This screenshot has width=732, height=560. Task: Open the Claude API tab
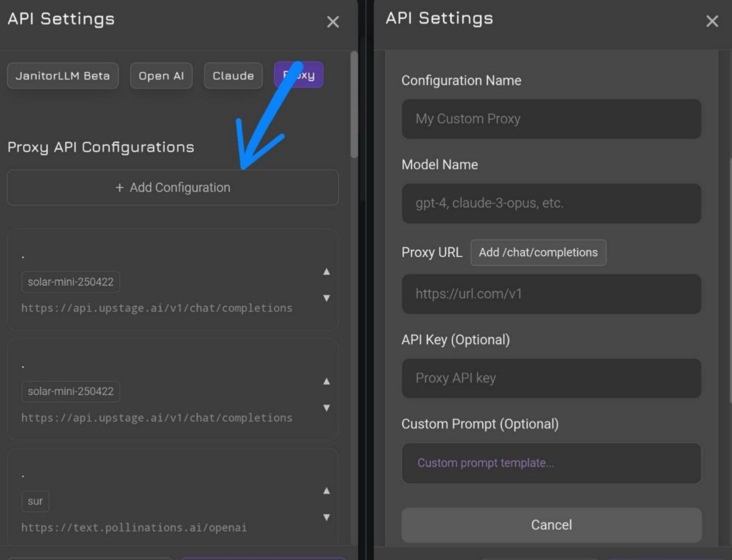(x=233, y=75)
